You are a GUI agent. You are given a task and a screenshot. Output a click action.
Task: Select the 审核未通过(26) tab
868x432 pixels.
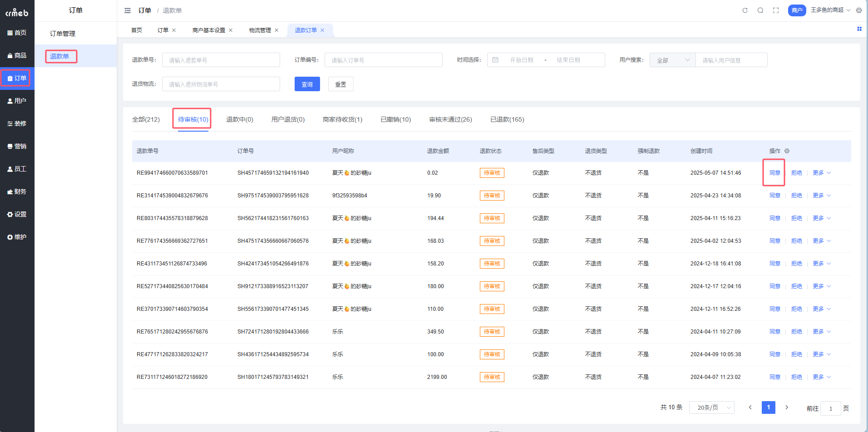pos(450,119)
